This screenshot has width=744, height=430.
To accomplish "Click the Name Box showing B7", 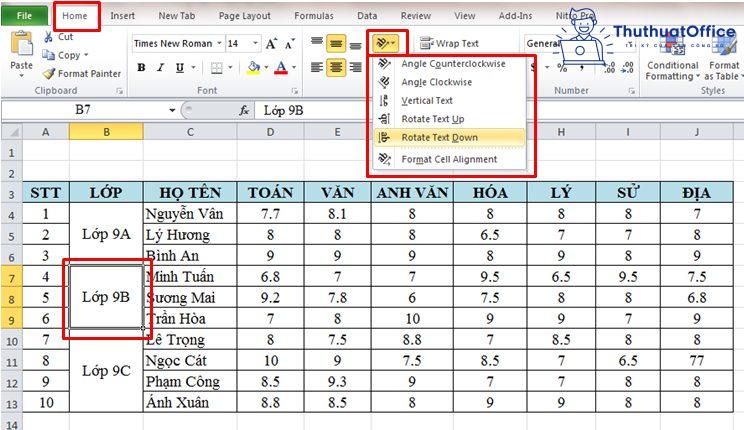I will [83, 110].
